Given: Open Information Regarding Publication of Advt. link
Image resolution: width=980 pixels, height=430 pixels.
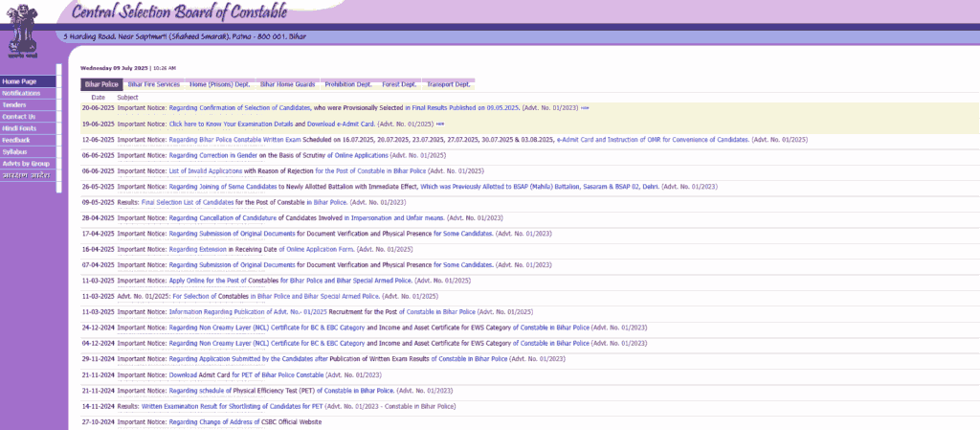Looking at the screenshot, I should [x=248, y=311].
